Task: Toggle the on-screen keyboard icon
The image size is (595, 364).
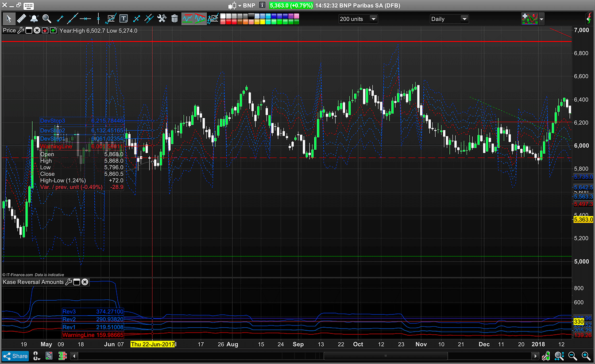Action: pos(28,6)
